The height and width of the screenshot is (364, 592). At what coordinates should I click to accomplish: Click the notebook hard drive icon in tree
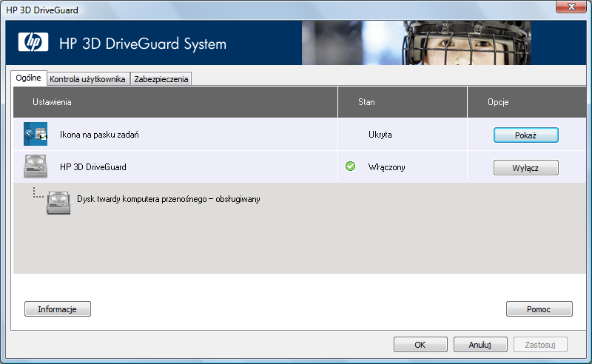click(58, 203)
